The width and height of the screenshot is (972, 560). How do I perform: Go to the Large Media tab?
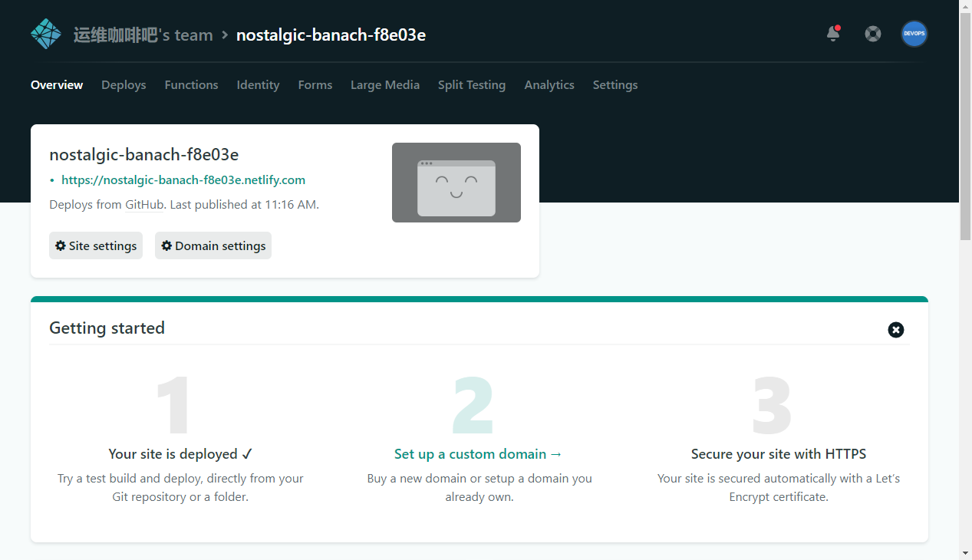tap(384, 85)
